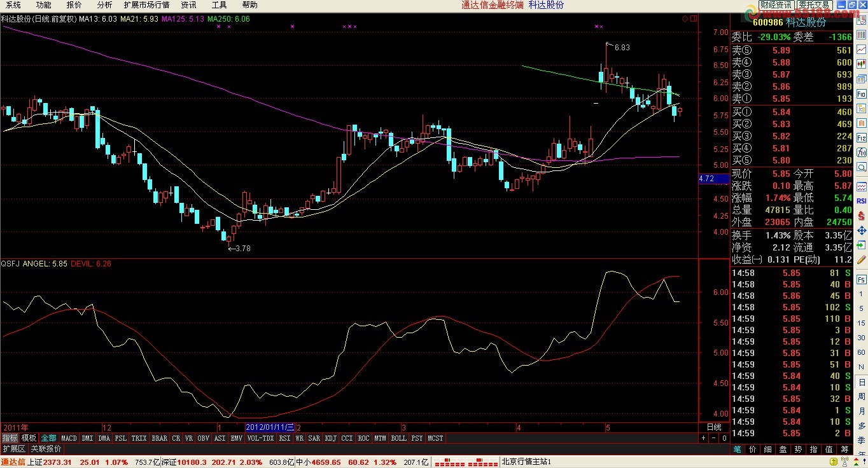Viewport: 868px width, 468px height.
Task: Select the 盘 tab
Action: (x=783, y=449)
